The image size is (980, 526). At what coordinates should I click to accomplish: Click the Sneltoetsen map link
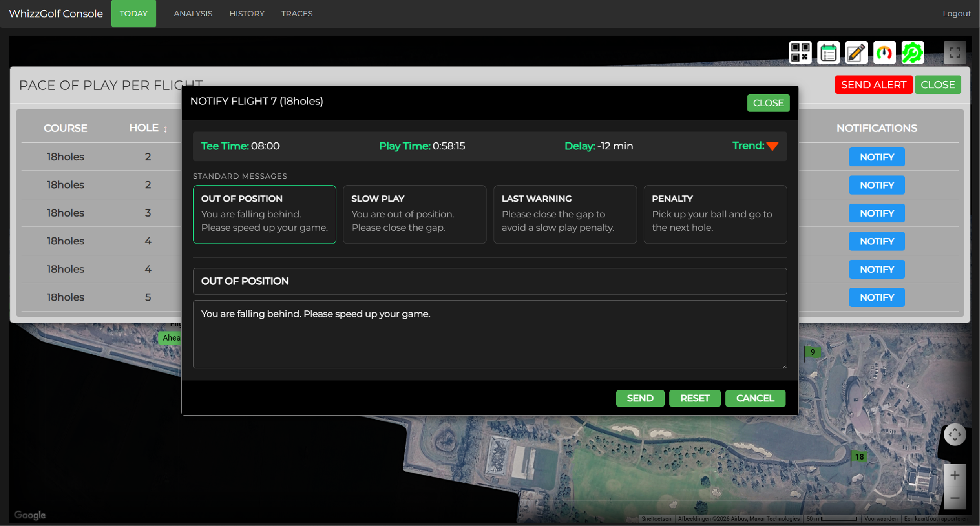657,519
